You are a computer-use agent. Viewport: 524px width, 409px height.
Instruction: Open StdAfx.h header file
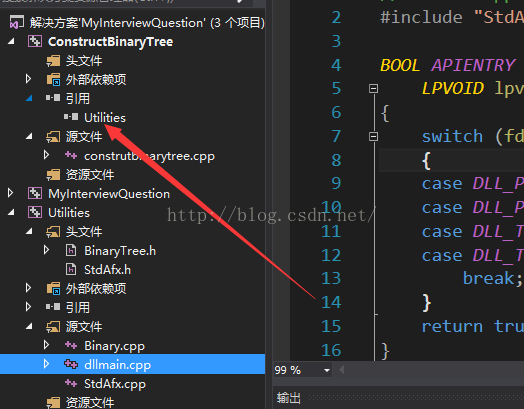[107, 270]
